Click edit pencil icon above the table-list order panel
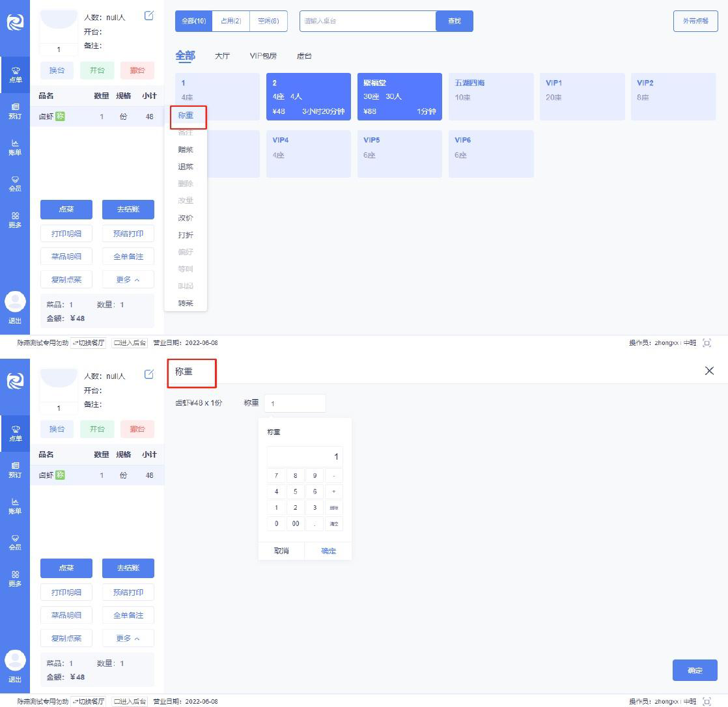This screenshot has width=728, height=707. (149, 16)
